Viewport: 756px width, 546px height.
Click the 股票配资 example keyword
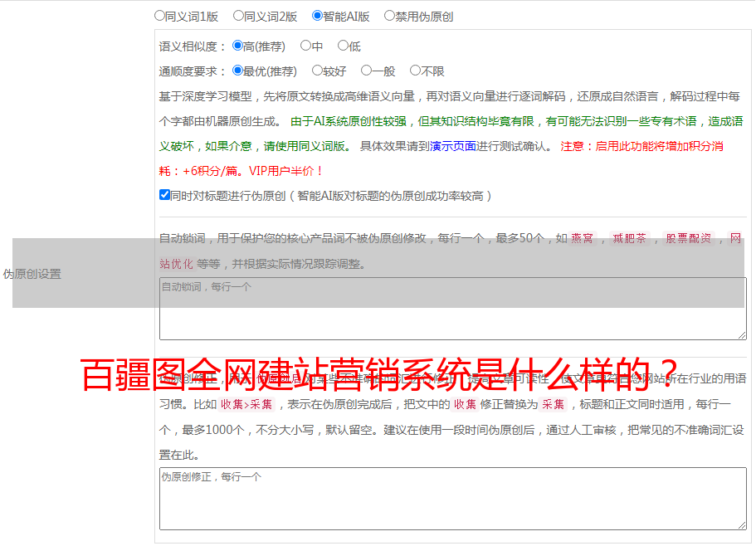coord(689,238)
